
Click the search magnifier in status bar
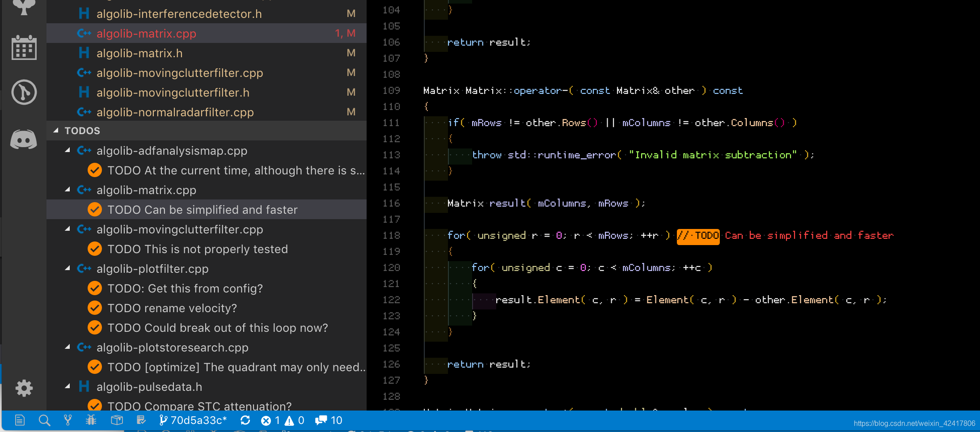[44, 420]
